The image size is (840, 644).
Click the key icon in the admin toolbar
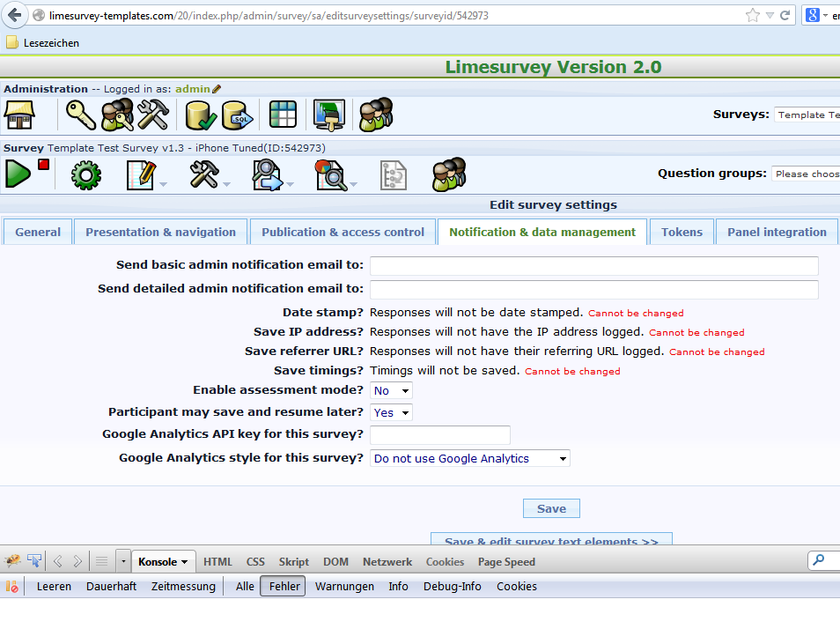tap(82, 115)
